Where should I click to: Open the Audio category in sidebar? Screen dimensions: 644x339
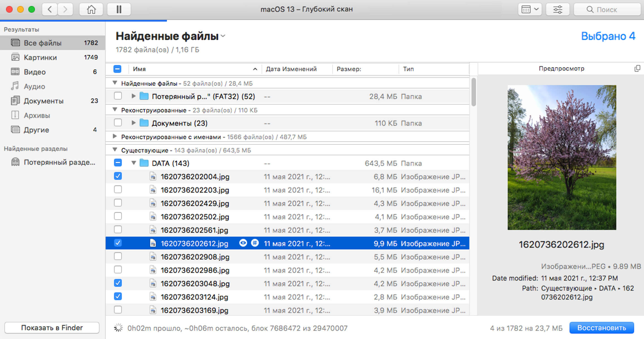[x=34, y=86]
